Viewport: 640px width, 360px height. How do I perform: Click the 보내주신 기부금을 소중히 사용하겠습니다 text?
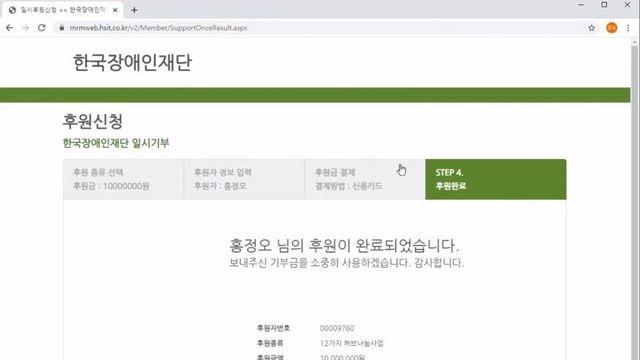(347, 262)
